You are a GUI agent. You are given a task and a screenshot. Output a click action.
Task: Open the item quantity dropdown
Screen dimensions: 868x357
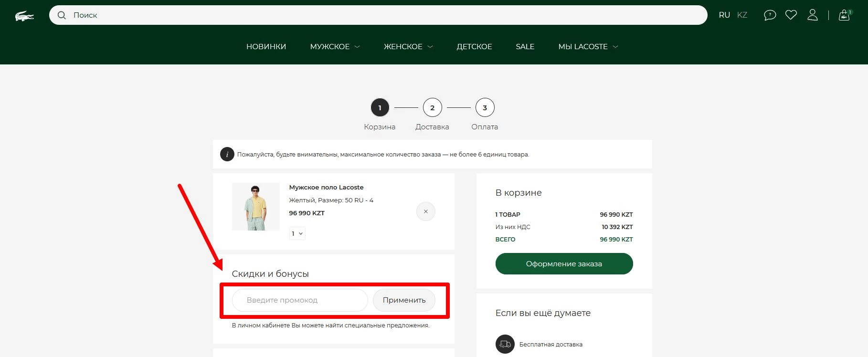(297, 233)
